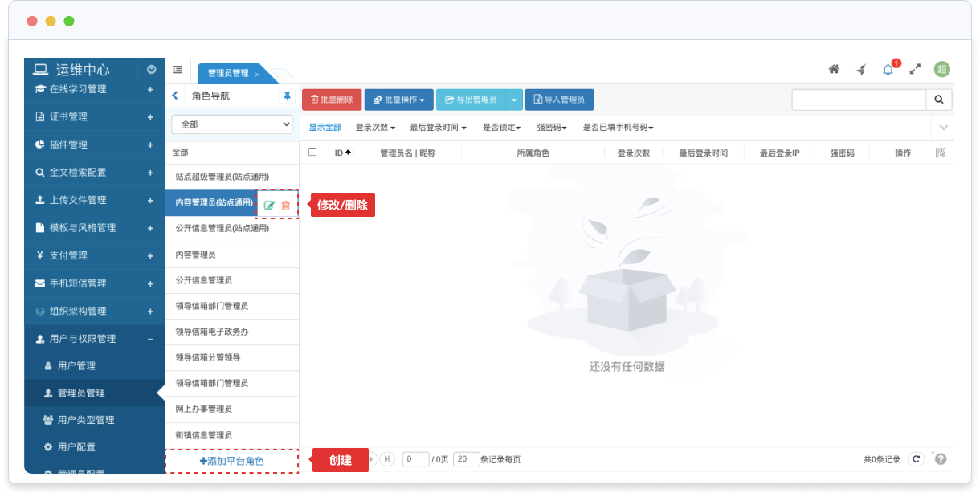Collapse sidebar with the menu toggle icon
The height and width of the screenshot is (497, 980).
coord(178,70)
